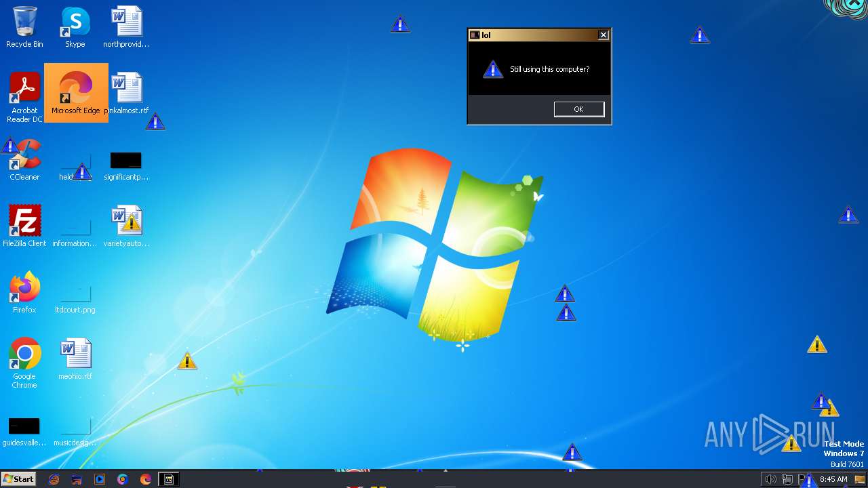Select the Google Chrome desktop shortcut

click(x=24, y=363)
